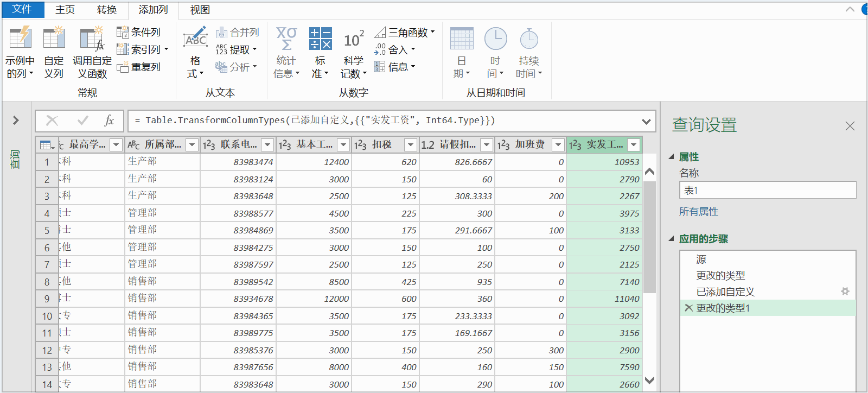The image size is (868, 393).
Task: Click the 名称 input field containing 表1
Action: pos(768,190)
